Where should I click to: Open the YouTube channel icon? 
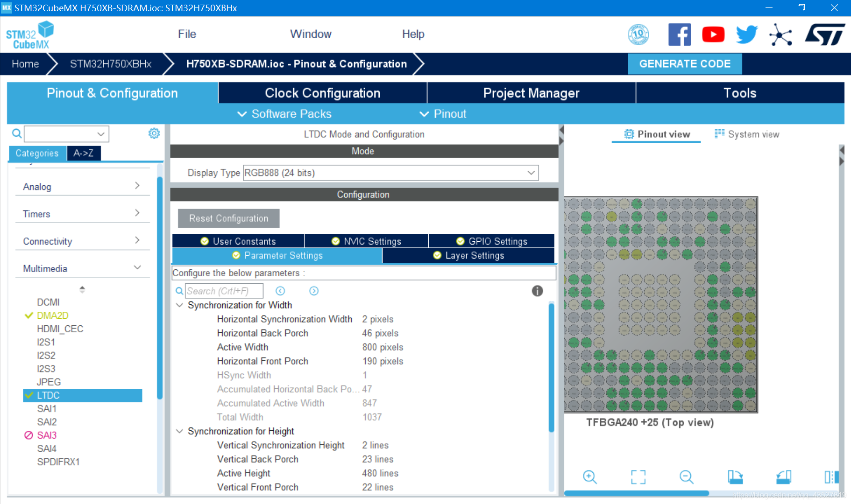713,35
